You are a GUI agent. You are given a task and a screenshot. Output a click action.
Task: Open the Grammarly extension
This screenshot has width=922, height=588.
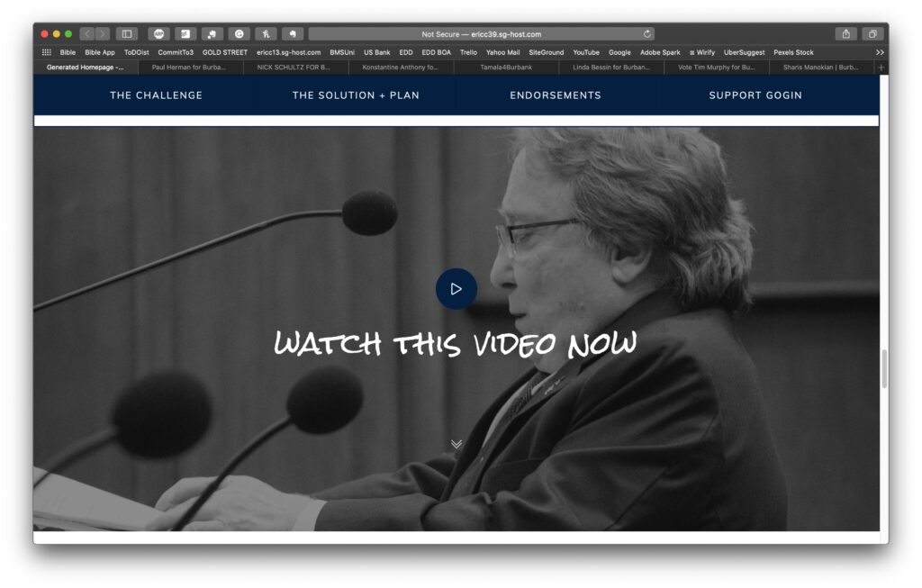[238, 32]
